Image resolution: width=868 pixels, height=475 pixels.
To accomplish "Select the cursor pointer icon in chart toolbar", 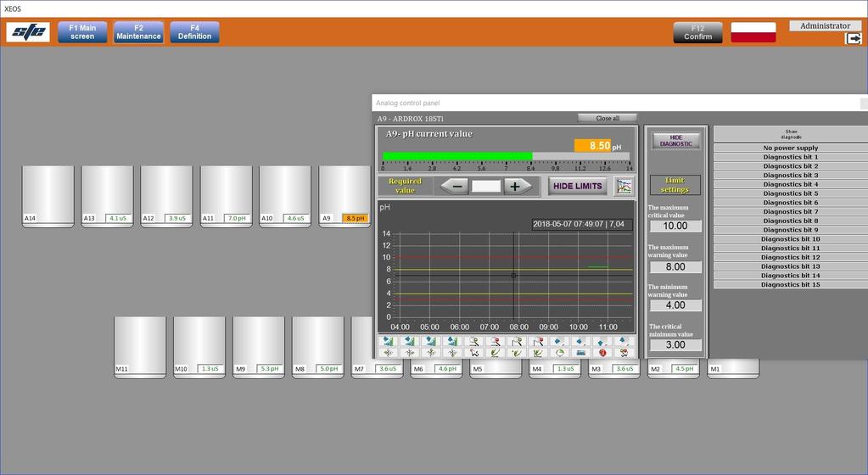I will [473, 353].
